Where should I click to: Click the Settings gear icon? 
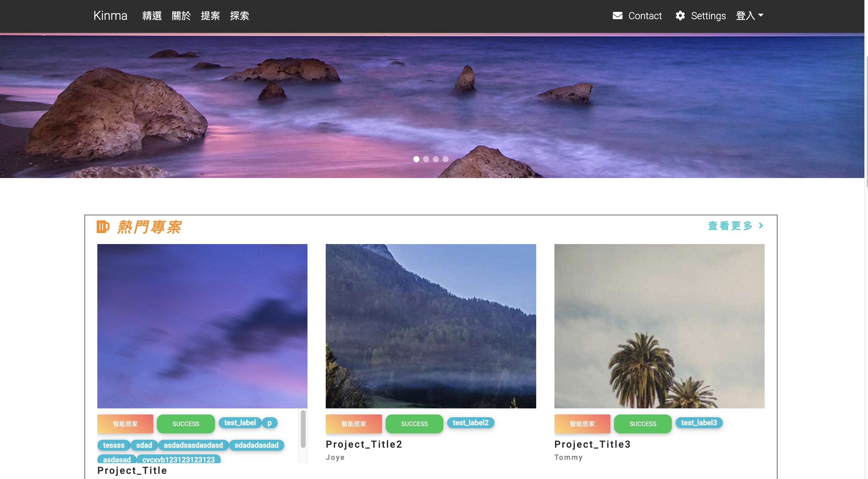(x=680, y=16)
